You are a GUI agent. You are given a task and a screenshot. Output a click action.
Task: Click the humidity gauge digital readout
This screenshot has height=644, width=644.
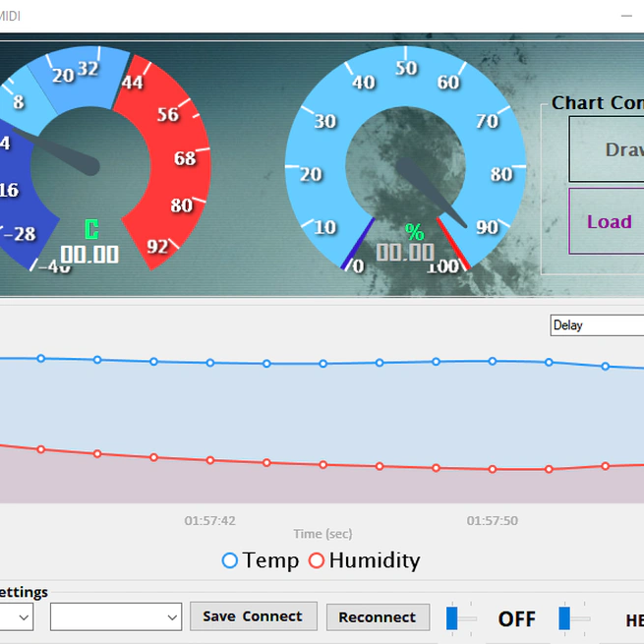pyautogui.click(x=405, y=254)
